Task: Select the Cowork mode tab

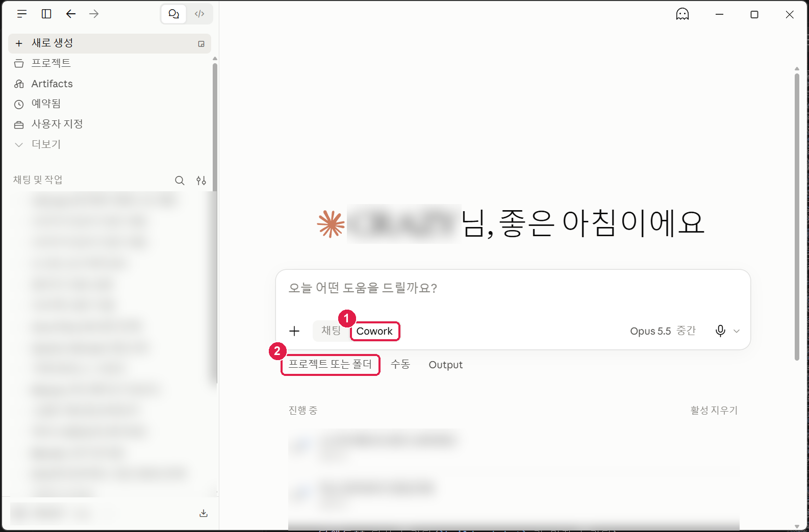Action: point(374,331)
